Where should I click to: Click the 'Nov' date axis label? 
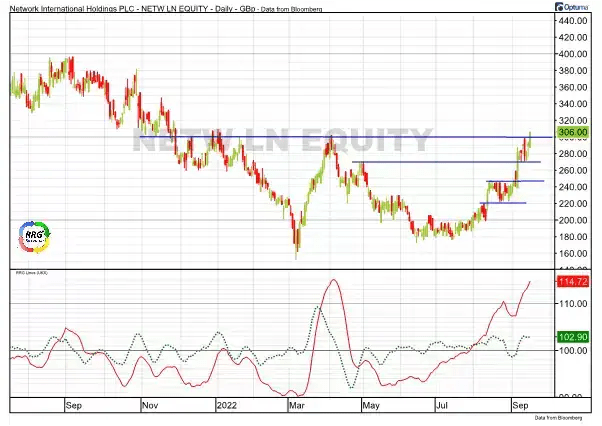tap(150, 406)
